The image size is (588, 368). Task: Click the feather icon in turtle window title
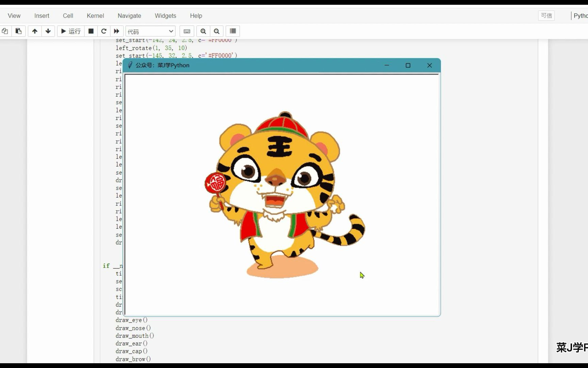tap(130, 65)
